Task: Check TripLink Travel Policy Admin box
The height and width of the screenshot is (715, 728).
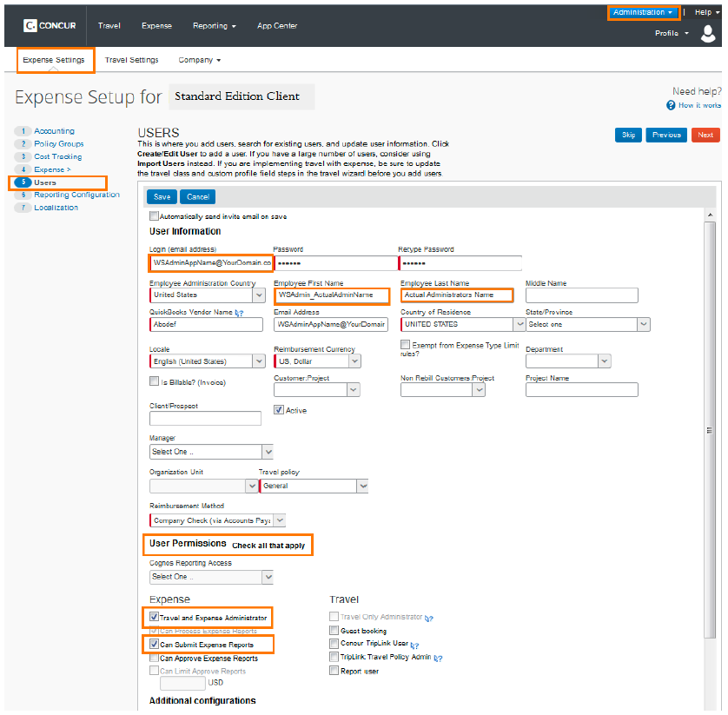Action: coord(334,657)
